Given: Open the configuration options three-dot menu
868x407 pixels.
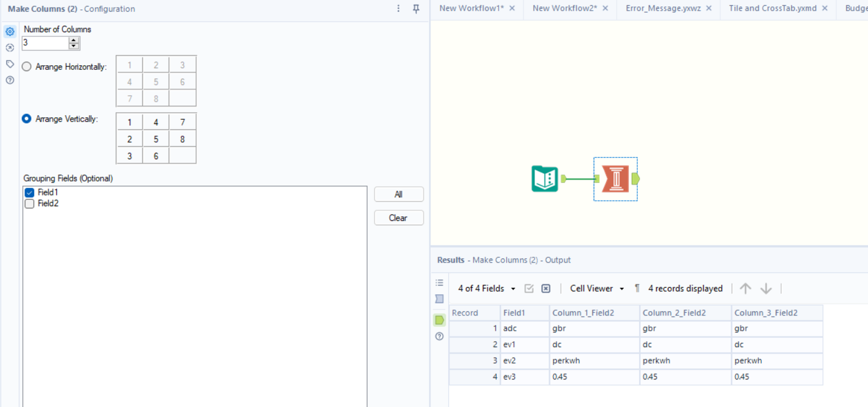Looking at the screenshot, I should pos(398,9).
